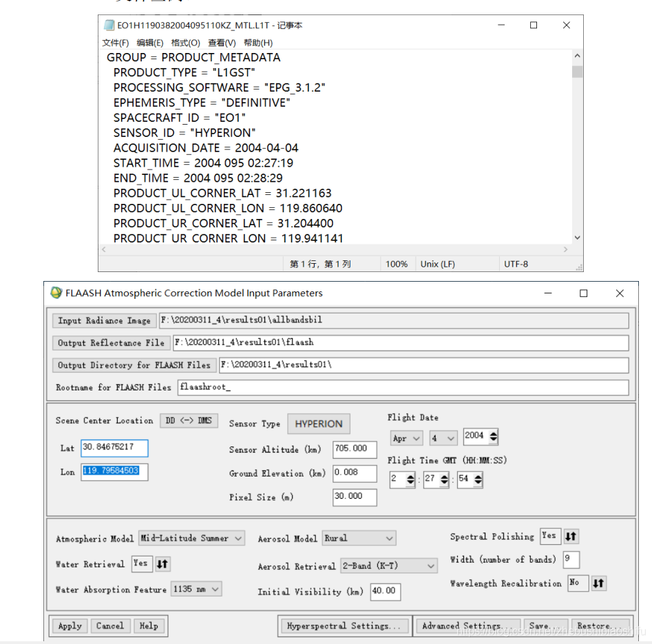Click the Lon input field
The image size is (652, 644).
tap(114, 472)
